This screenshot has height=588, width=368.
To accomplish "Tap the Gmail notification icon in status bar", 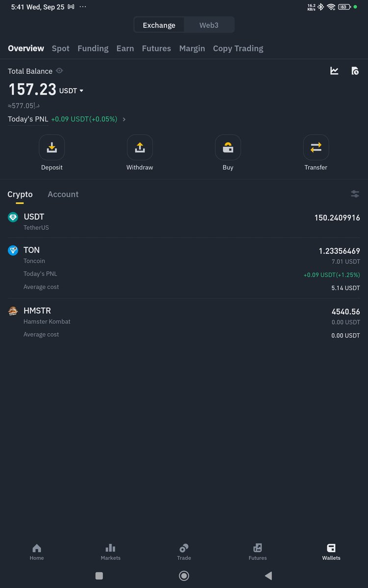I will point(71,7).
